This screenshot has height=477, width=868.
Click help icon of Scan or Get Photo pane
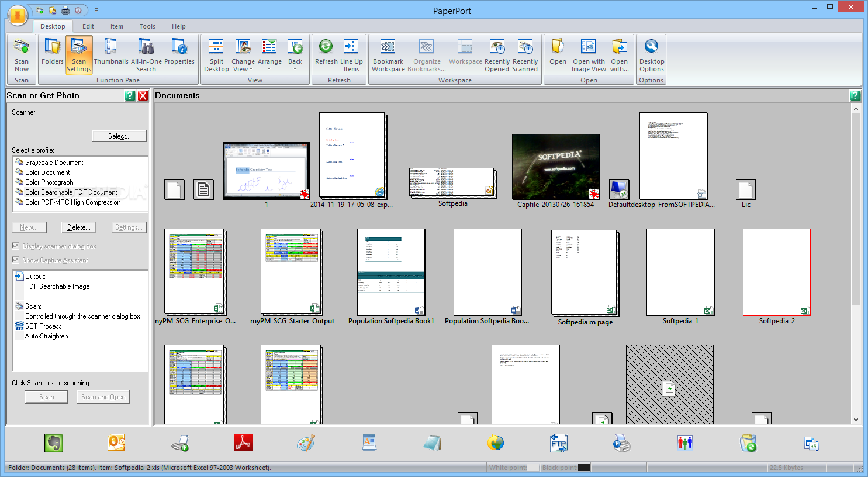click(130, 96)
